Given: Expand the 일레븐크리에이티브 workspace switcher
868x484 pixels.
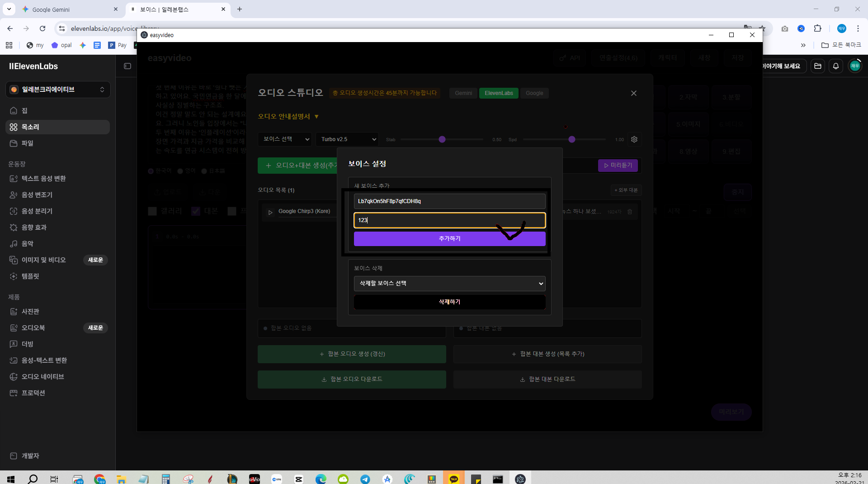Looking at the screenshot, I should click(x=57, y=90).
